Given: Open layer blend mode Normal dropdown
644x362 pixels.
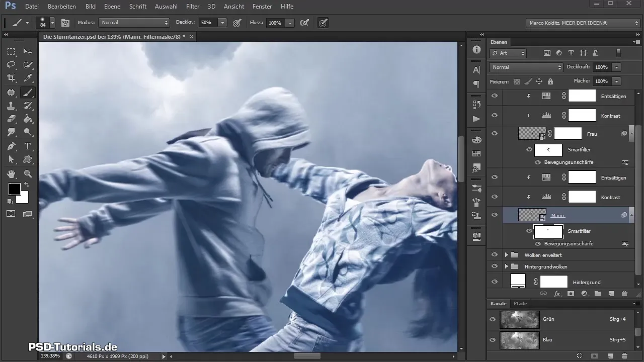Looking at the screenshot, I should [x=526, y=67].
